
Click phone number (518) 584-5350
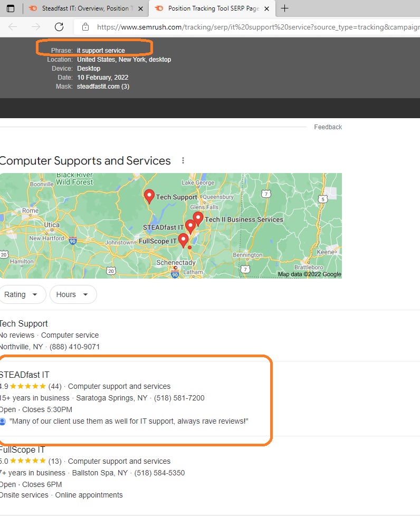pyautogui.click(x=159, y=473)
